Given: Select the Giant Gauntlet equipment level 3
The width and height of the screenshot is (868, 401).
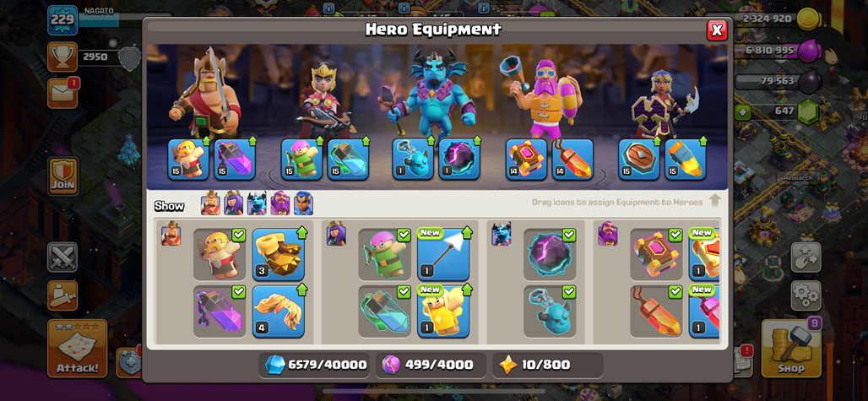Looking at the screenshot, I should (278, 254).
